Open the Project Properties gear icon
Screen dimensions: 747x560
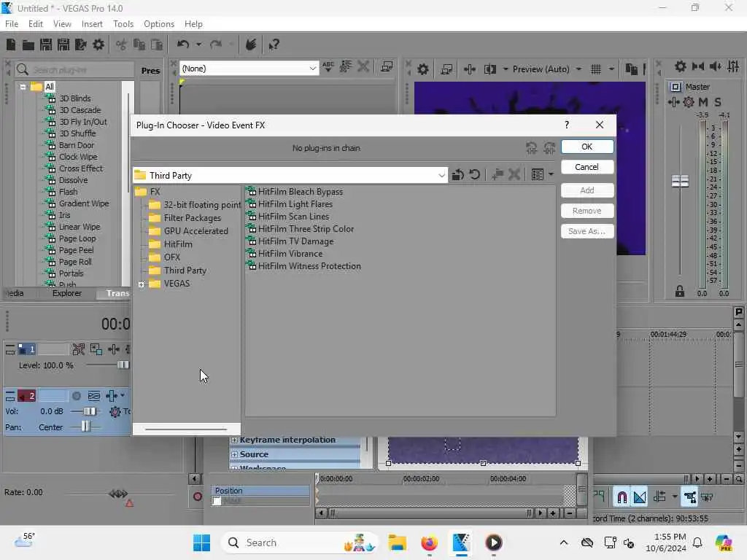click(98, 44)
